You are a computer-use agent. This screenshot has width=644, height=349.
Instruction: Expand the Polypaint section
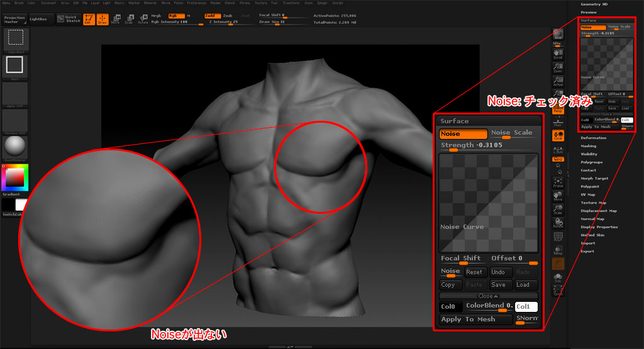click(590, 186)
